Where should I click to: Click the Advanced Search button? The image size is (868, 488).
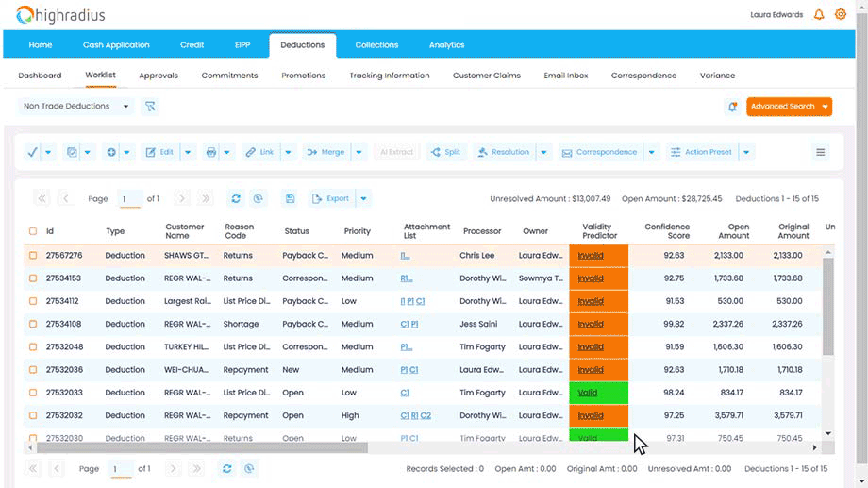(x=782, y=107)
